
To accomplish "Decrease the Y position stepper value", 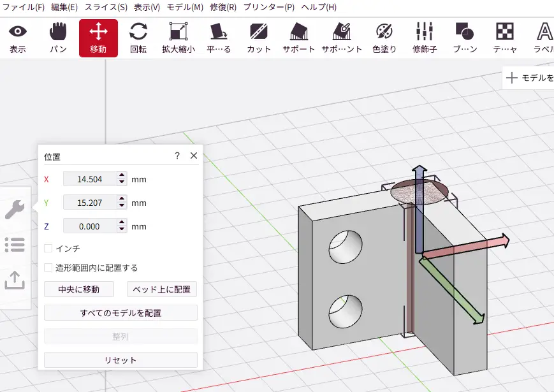I will tap(122, 207).
